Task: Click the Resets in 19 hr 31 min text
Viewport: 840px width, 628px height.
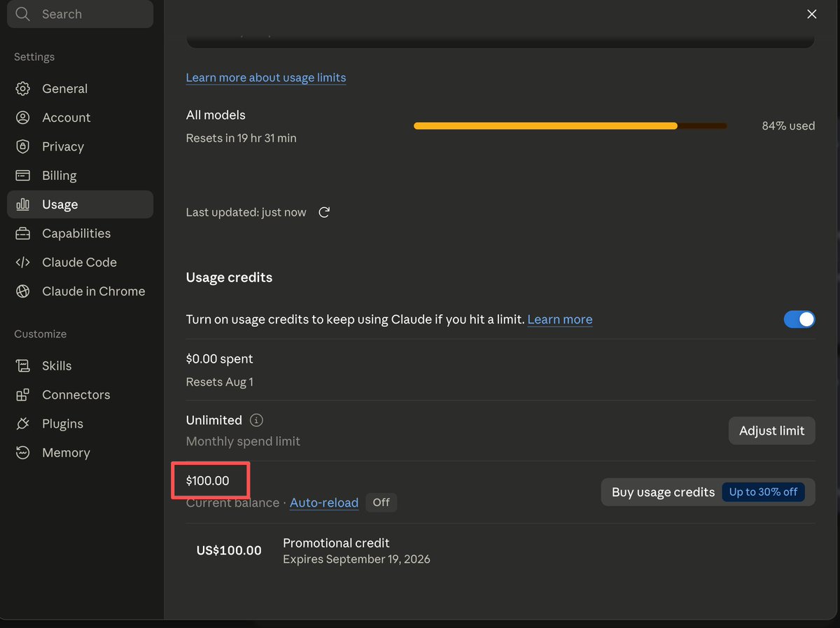Action: [x=241, y=139]
